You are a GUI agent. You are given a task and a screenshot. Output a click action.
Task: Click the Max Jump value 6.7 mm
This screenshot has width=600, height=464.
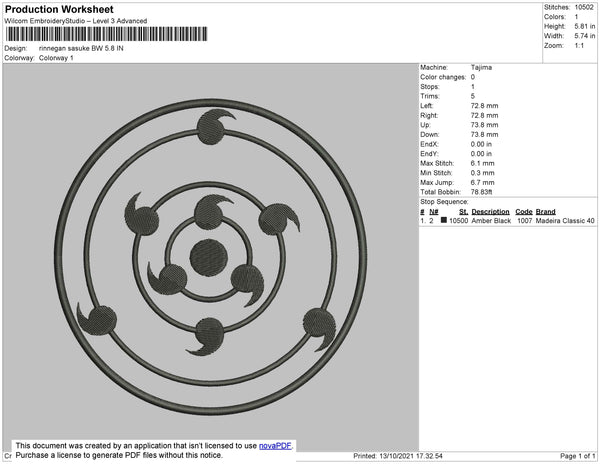point(483,182)
